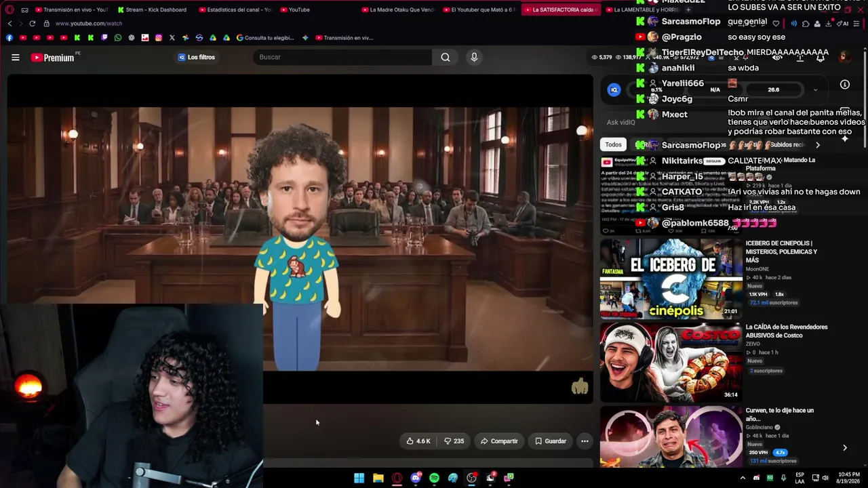Image resolution: width=868 pixels, height=488 pixels.
Task: Open vidIQ info circle icon
Action: coord(845,85)
